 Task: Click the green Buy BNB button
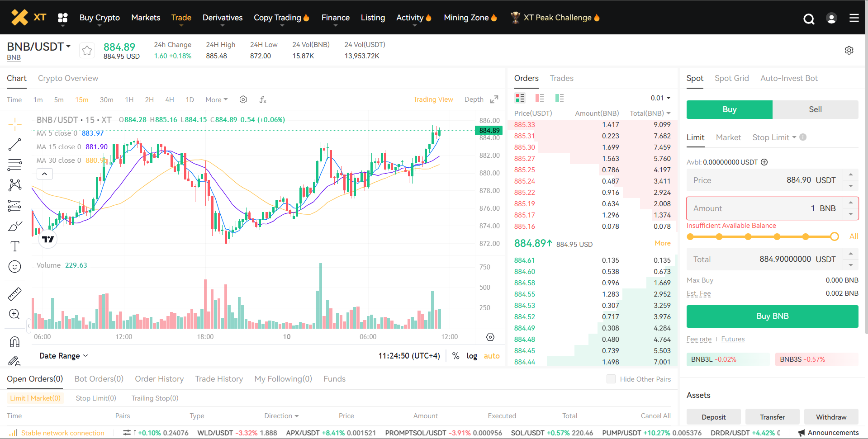coord(772,316)
